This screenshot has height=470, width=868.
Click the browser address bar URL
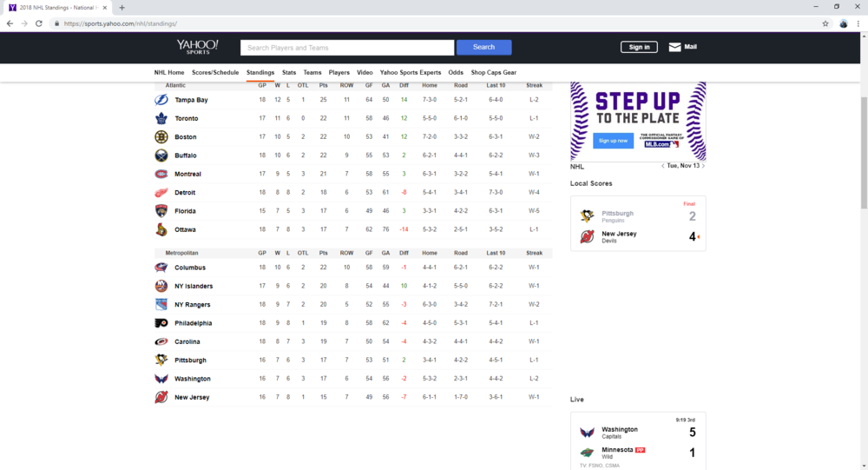(x=121, y=23)
